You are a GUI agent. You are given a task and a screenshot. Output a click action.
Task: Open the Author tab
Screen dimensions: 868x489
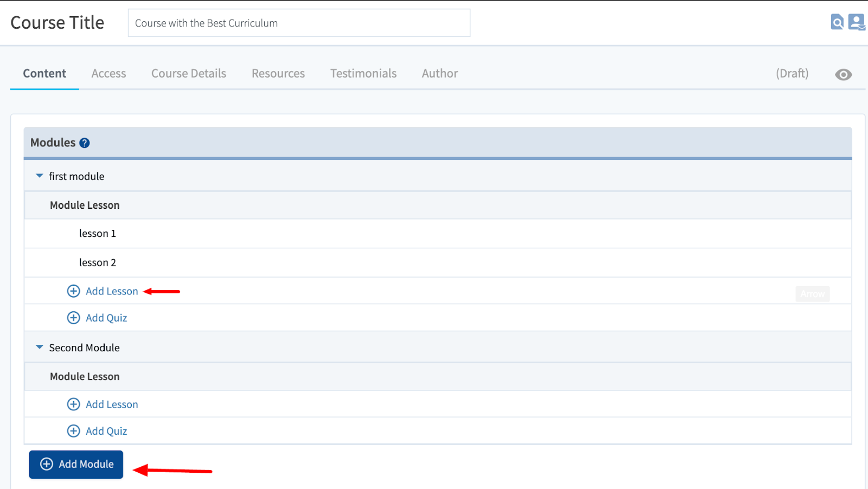(440, 74)
